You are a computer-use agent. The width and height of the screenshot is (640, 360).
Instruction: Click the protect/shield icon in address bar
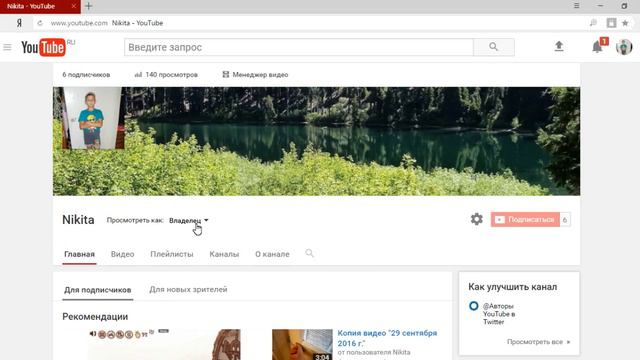(x=611, y=23)
